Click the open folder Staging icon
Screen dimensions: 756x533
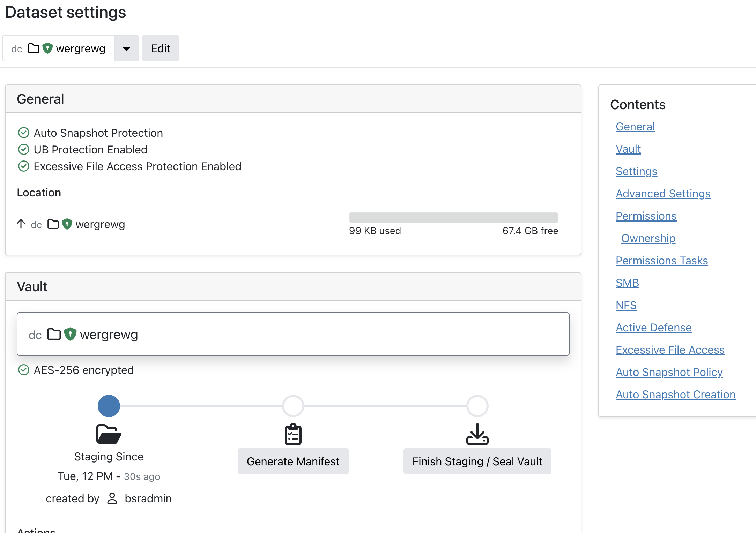(109, 434)
